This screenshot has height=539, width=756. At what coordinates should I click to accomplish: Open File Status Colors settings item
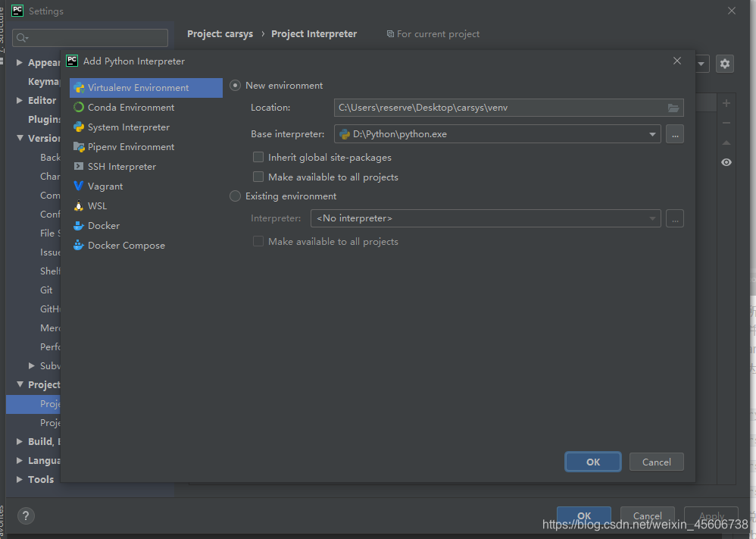[x=50, y=233]
